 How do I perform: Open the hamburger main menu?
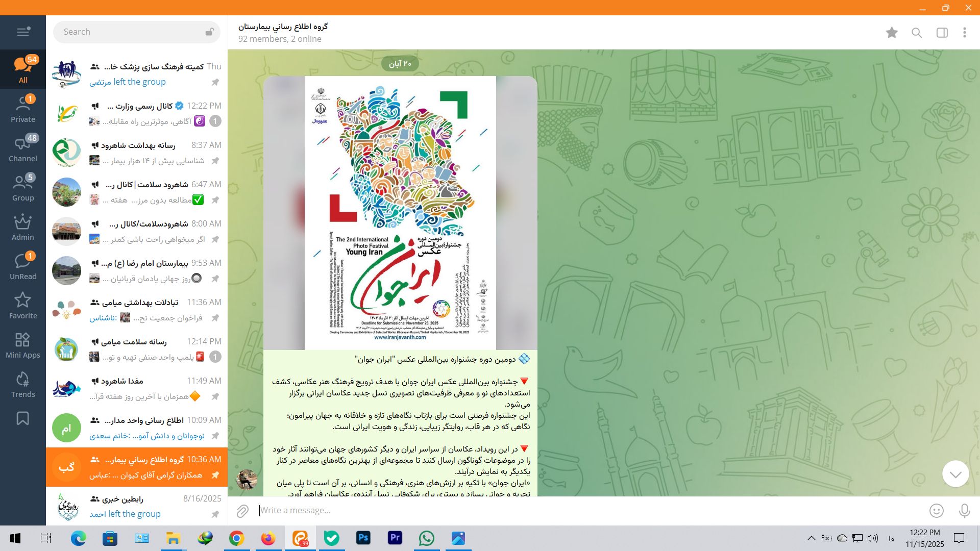click(23, 32)
